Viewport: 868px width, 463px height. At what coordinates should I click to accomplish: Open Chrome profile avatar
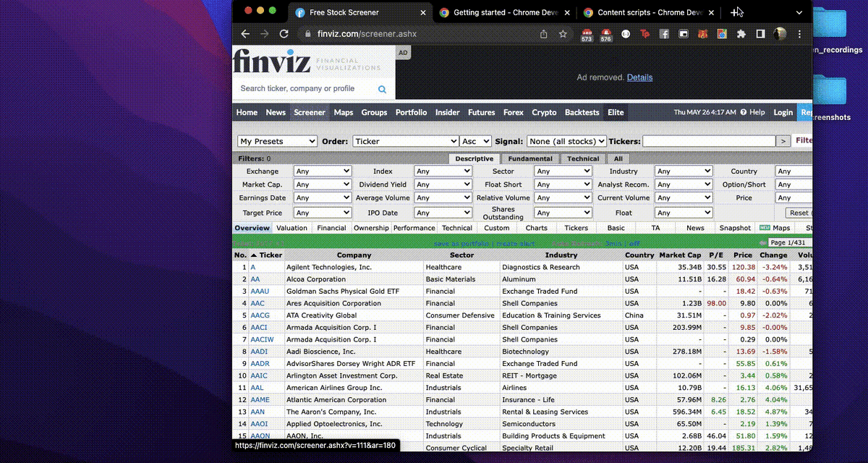(x=780, y=34)
